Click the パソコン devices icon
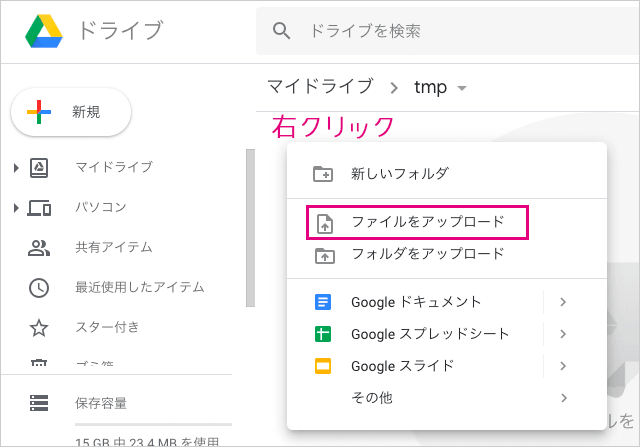Screen dimensions: 640x447 39,208
